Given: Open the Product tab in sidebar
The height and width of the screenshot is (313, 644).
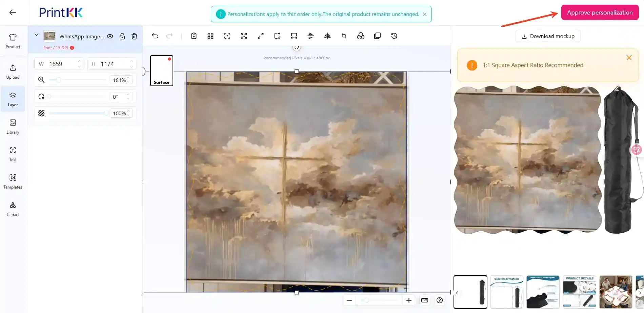Looking at the screenshot, I should click(13, 41).
